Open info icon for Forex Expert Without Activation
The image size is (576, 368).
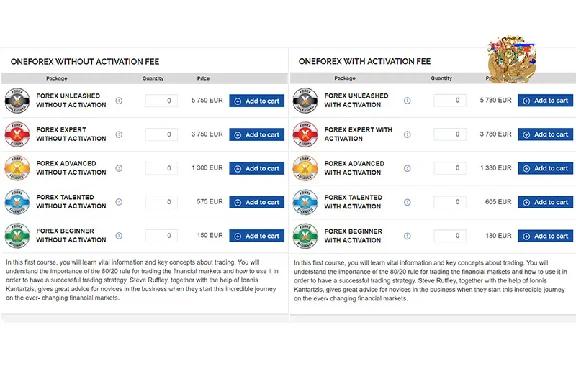click(119, 134)
